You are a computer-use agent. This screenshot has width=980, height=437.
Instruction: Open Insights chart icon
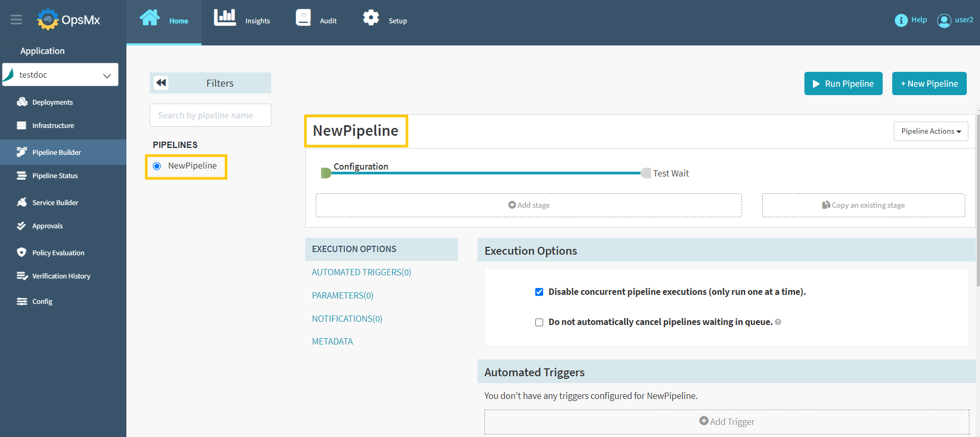click(225, 17)
